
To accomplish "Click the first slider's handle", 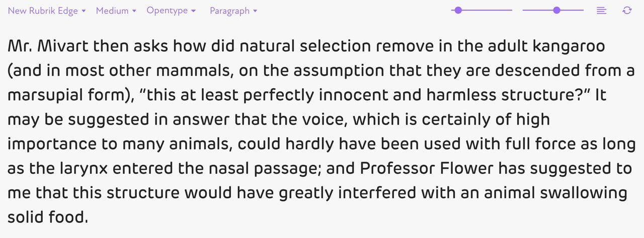I will point(458,10).
